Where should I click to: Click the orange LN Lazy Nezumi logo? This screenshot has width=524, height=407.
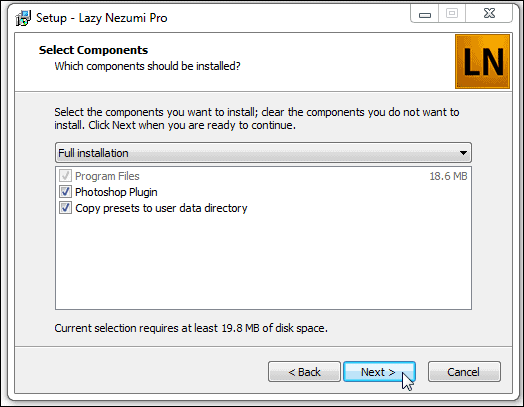483,61
